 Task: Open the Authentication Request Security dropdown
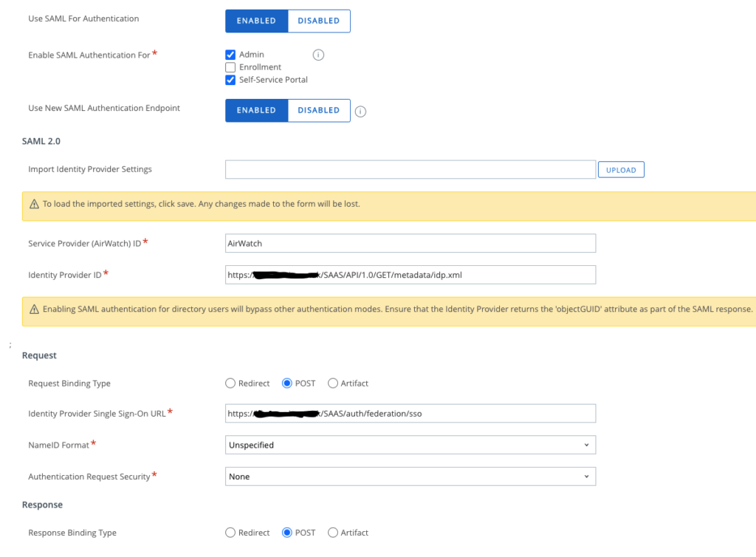pos(410,476)
